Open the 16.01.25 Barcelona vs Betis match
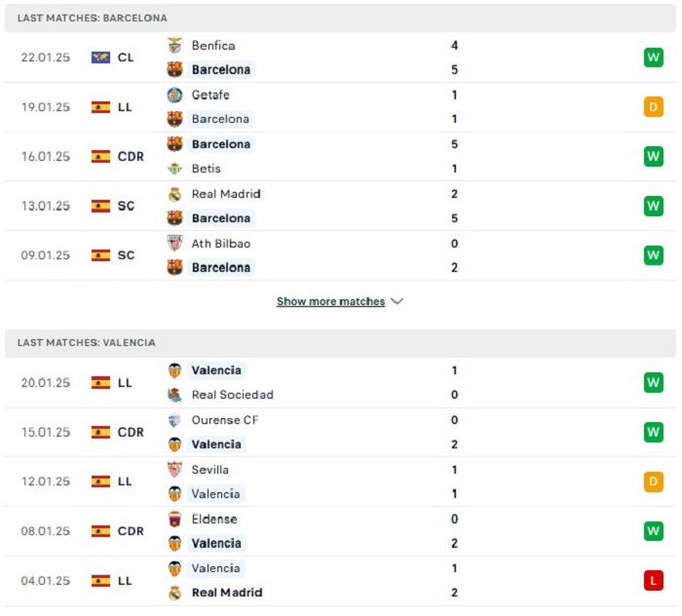Screen dimensions: 682x616 340,157
